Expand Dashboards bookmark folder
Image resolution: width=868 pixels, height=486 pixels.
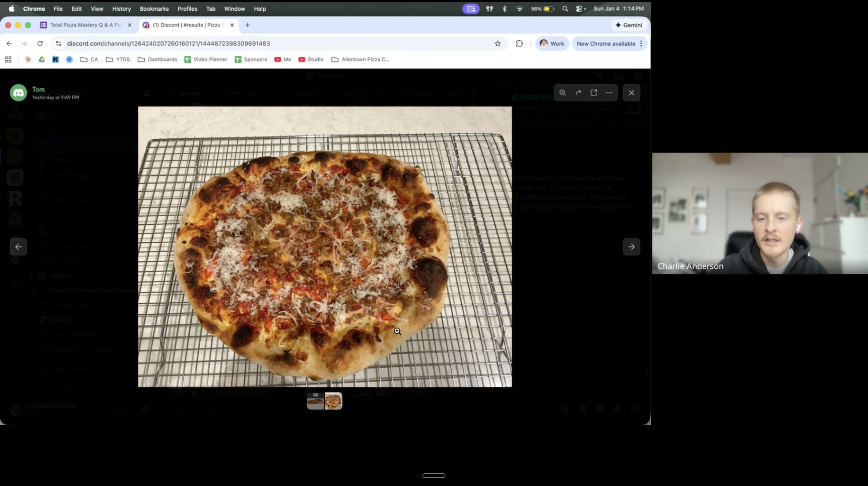(x=158, y=59)
